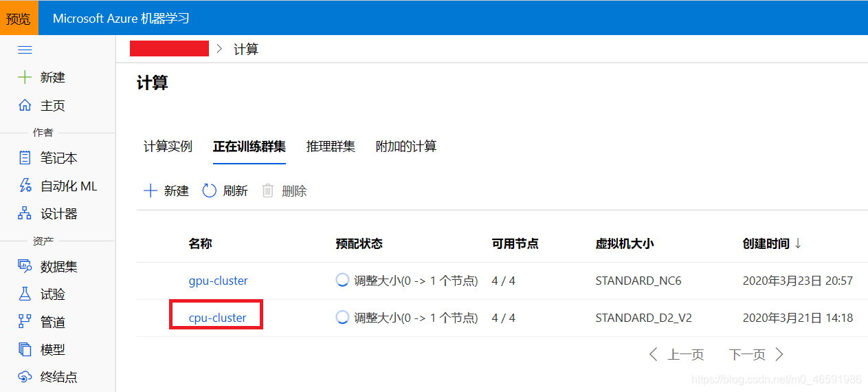This screenshot has width=868, height=392.
Task: Click 2020年3月23日 20:57 cell
Action: click(x=798, y=281)
